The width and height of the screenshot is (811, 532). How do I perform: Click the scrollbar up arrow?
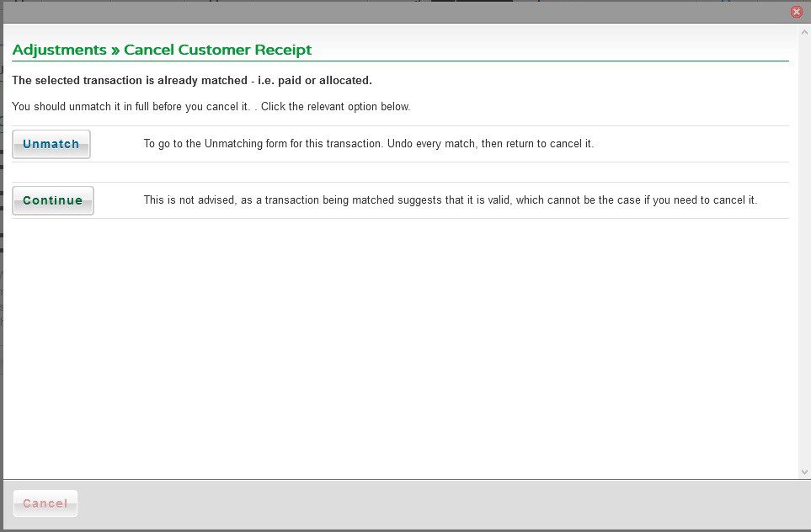pyautogui.click(x=804, y=32)
